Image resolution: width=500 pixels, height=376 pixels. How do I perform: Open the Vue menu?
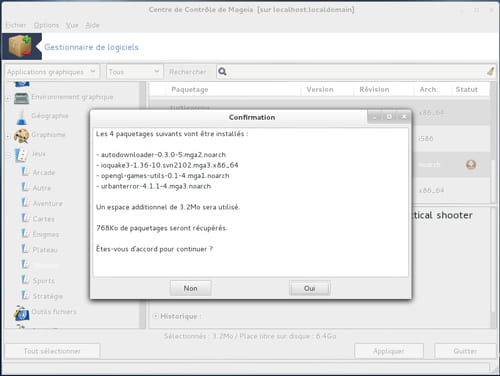click(x=72, y=25)
